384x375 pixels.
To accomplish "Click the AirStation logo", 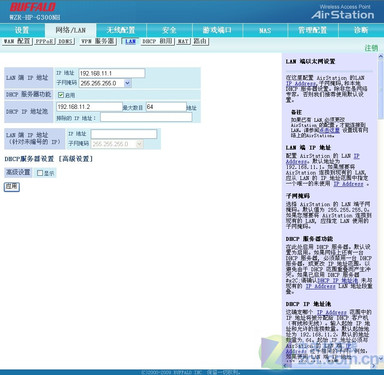I will [343, 15].
